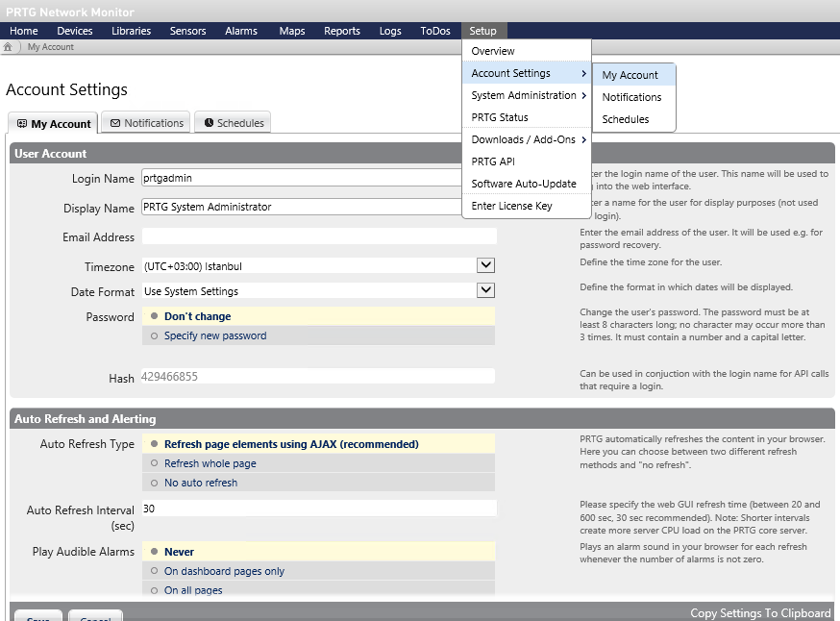The image size is (840, 621).
Task: Click the Display Name field
Action: pos(302,207)
